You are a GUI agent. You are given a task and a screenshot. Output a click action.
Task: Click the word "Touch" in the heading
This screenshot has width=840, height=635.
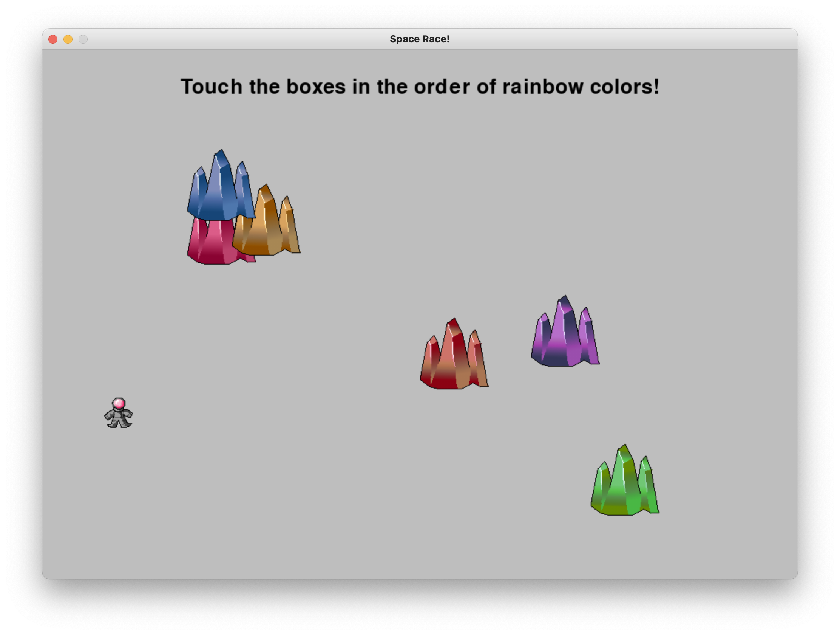(x=211, y=87)
